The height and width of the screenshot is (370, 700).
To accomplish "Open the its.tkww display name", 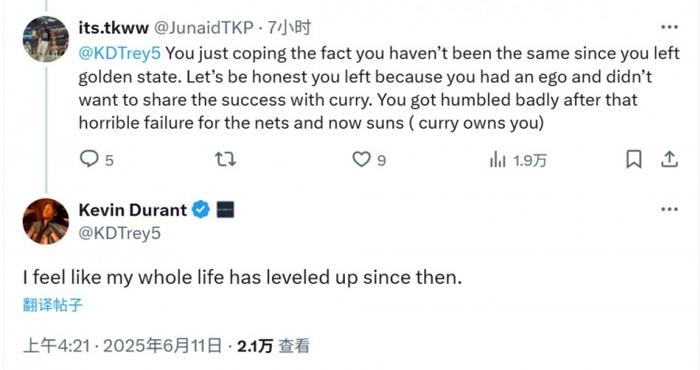I will pyautogui.click(x=113, y=28).
